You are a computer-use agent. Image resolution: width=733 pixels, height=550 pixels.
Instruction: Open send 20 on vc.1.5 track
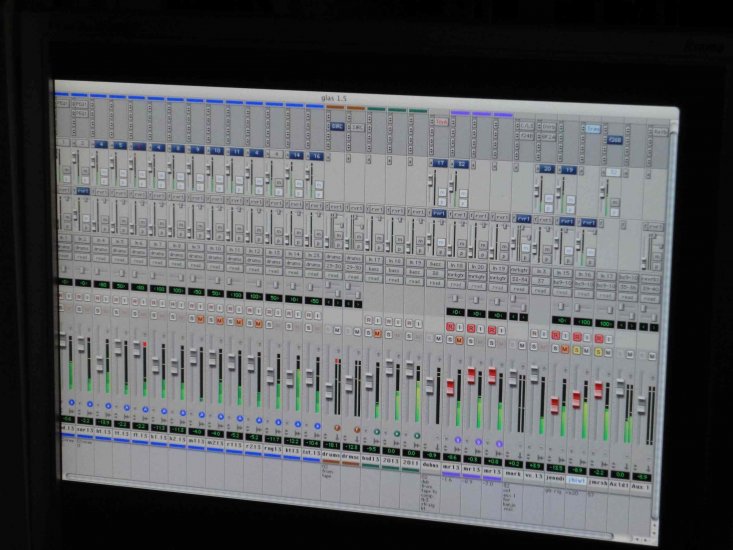547,169
